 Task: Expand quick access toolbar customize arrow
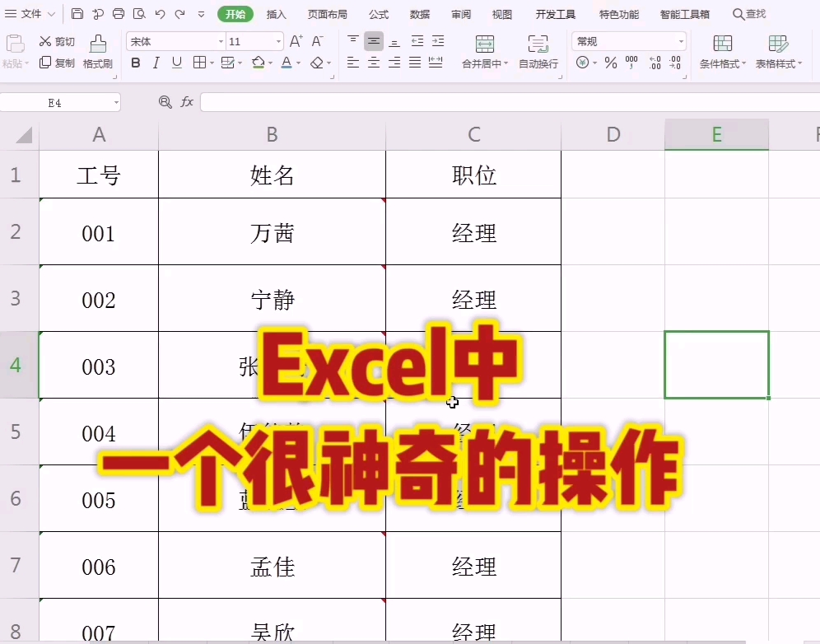[202, 14]
